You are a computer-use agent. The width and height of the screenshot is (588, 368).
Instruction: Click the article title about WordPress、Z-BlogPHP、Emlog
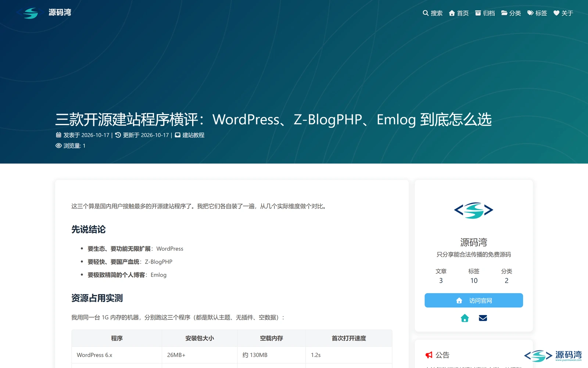[273, 120]
